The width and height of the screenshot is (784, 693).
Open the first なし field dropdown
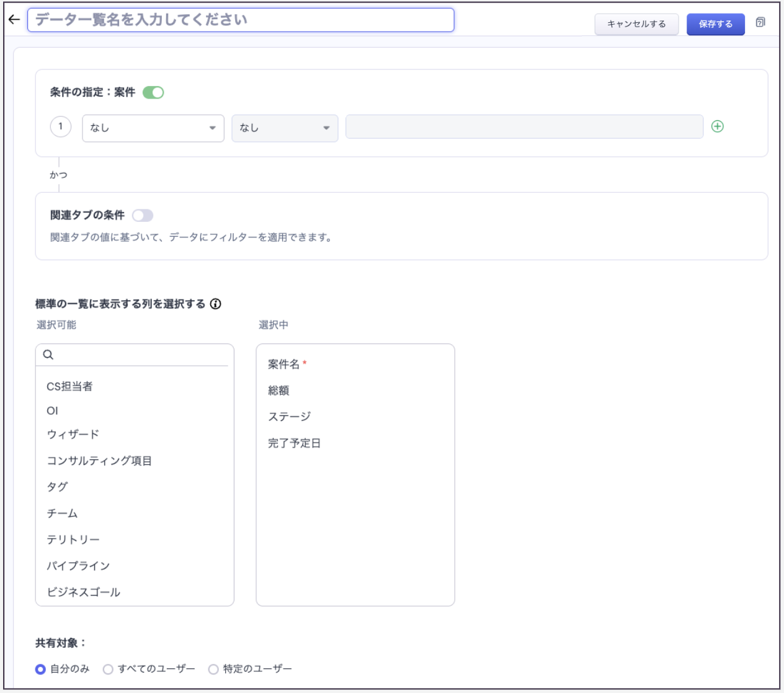pyautogui.click(x=153, y=128)
